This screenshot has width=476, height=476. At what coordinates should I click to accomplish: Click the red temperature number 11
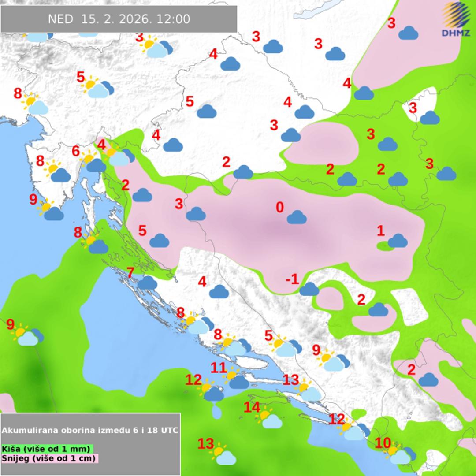pyautogui.click(x=219, y=367)
